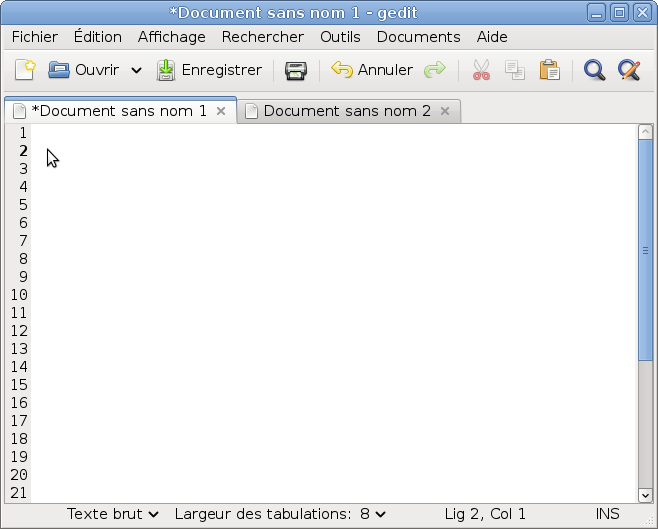This screenshot has width=658, height=529.
Task: Open search with magnifier icon
Action: click(595, 70)
